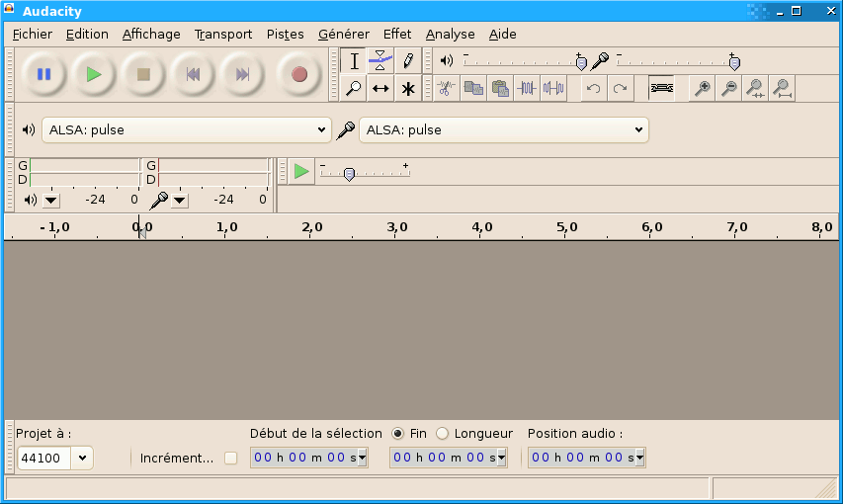The width and height of the screenshot is (843, 504).
Task: Select the Multi-tool asterisk mode
Action: tap(407, 88)
